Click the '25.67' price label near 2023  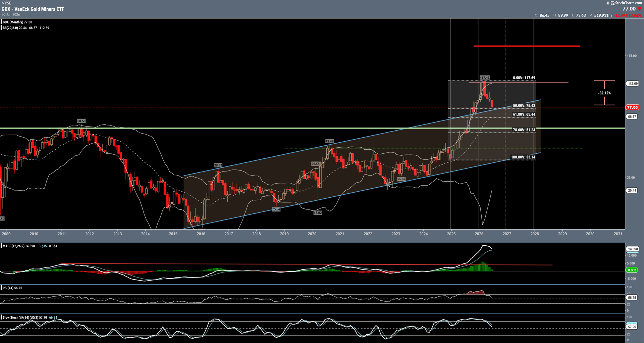[401, 179]
